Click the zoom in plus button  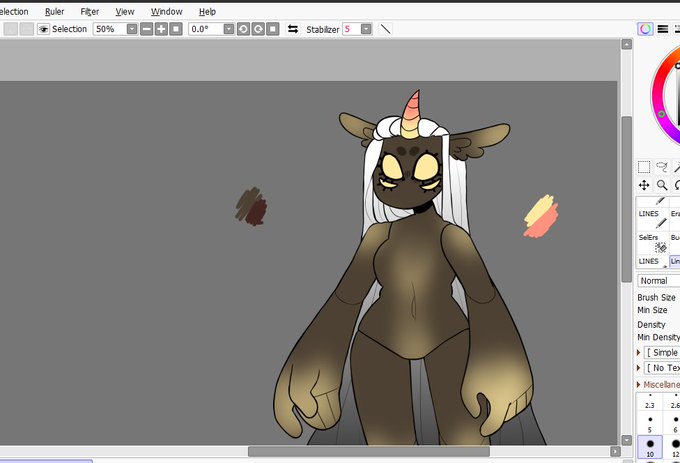(161, 29)
